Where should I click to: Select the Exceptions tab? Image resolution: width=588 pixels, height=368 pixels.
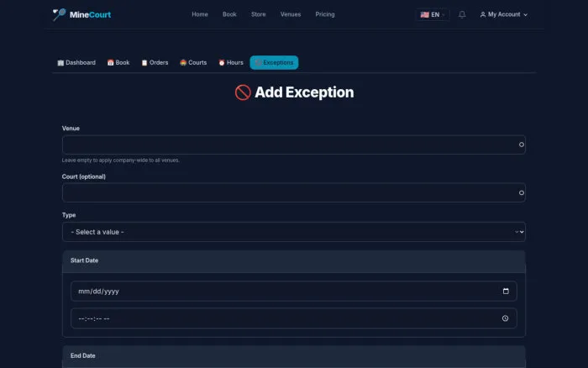(x=274, y=63)
